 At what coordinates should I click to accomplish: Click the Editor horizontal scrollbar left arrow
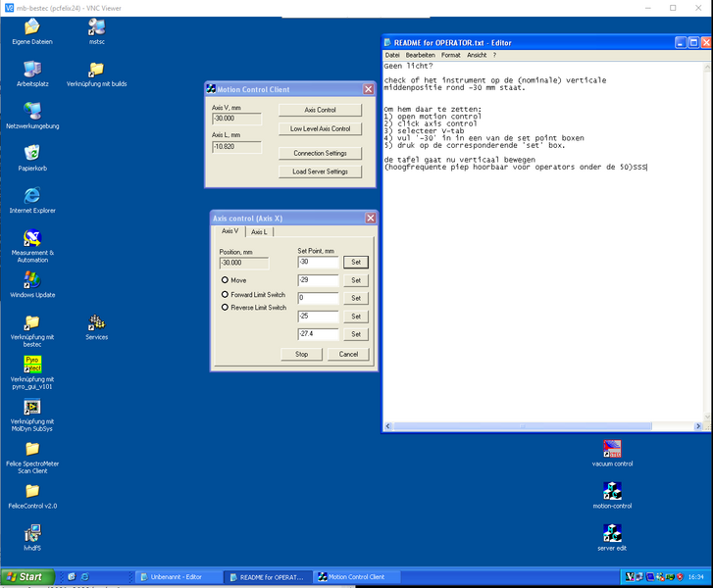(x=387, y=426)
